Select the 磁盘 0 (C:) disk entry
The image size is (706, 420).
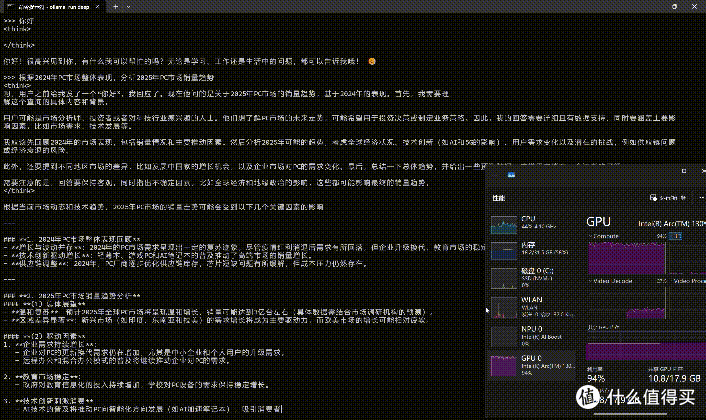point(532,278)
